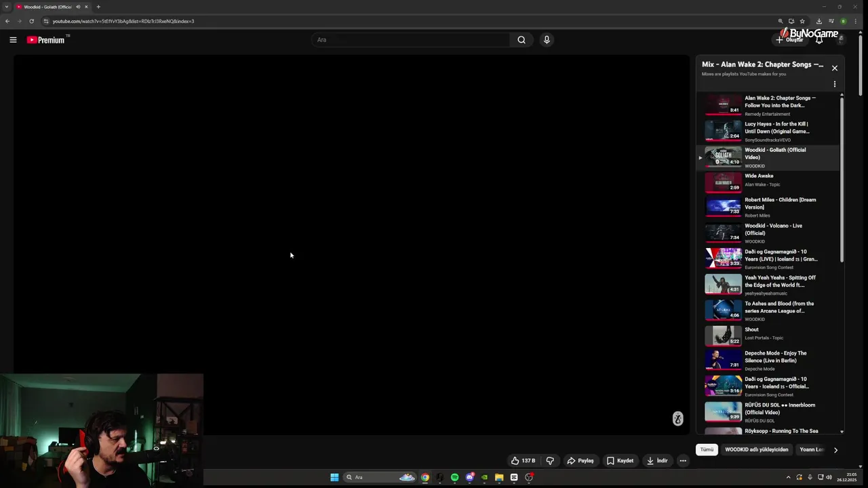
Task: Click the black video player area
Action: coord(351,245)
